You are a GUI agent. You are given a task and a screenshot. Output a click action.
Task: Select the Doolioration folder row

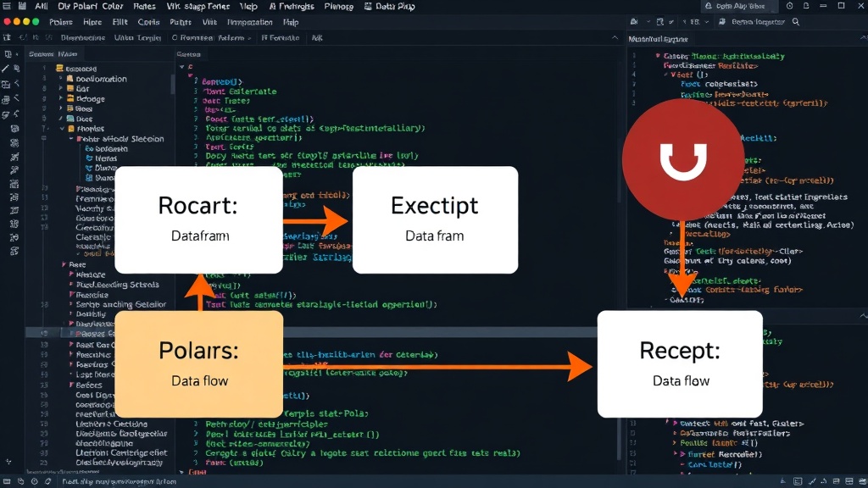click(x=97, y=79)
